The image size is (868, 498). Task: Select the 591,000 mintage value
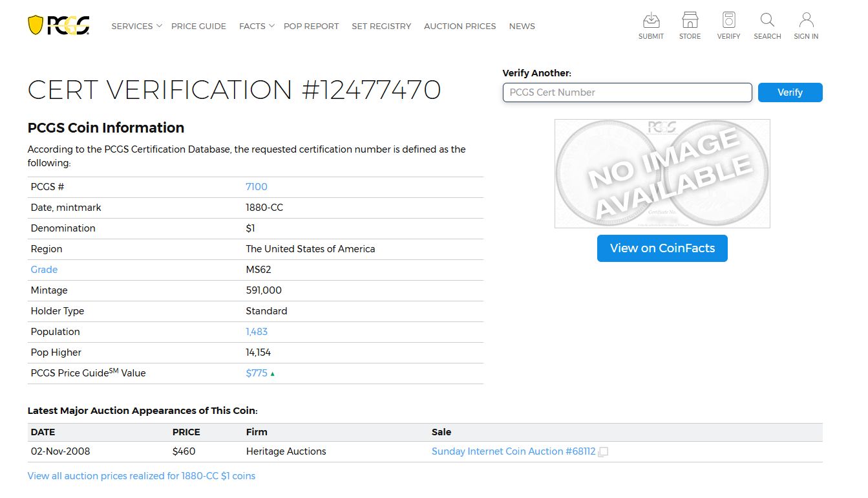click(x=264, y=290)
